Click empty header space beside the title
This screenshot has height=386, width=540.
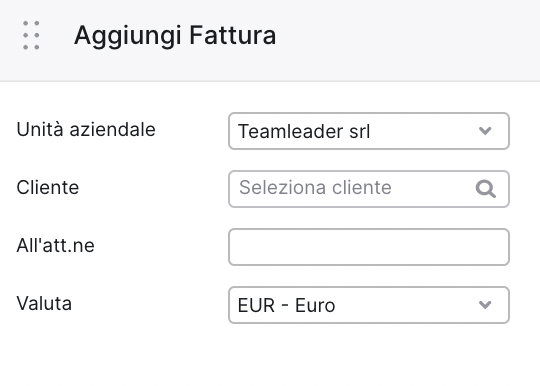[406, 38]
